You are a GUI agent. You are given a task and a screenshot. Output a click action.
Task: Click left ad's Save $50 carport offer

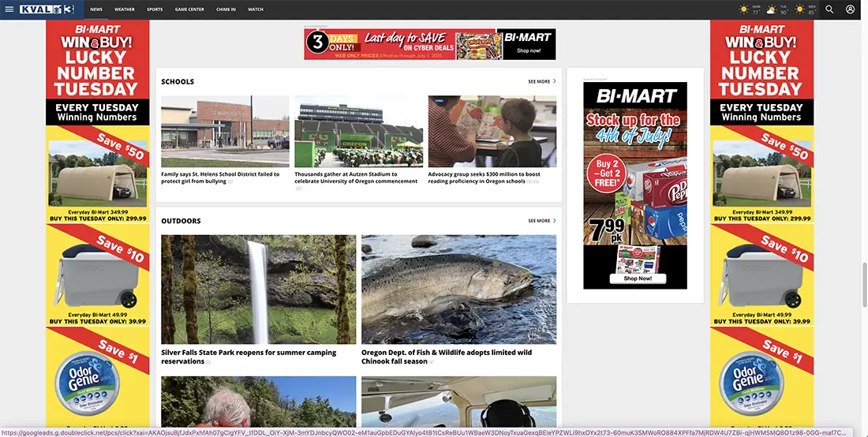tap(97, 174)
